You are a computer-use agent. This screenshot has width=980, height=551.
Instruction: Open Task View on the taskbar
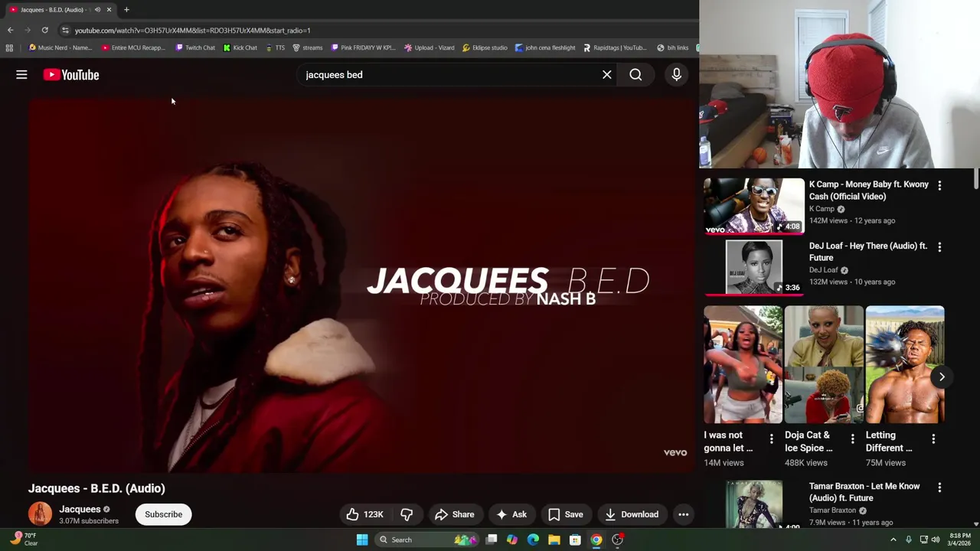pyautogui.click(x=492, y=540)
